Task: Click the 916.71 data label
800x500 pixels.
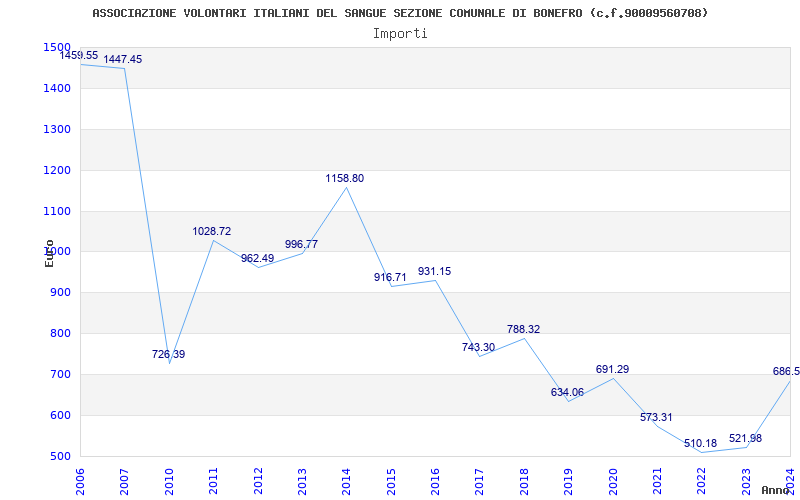Action: tap(390, 278)
